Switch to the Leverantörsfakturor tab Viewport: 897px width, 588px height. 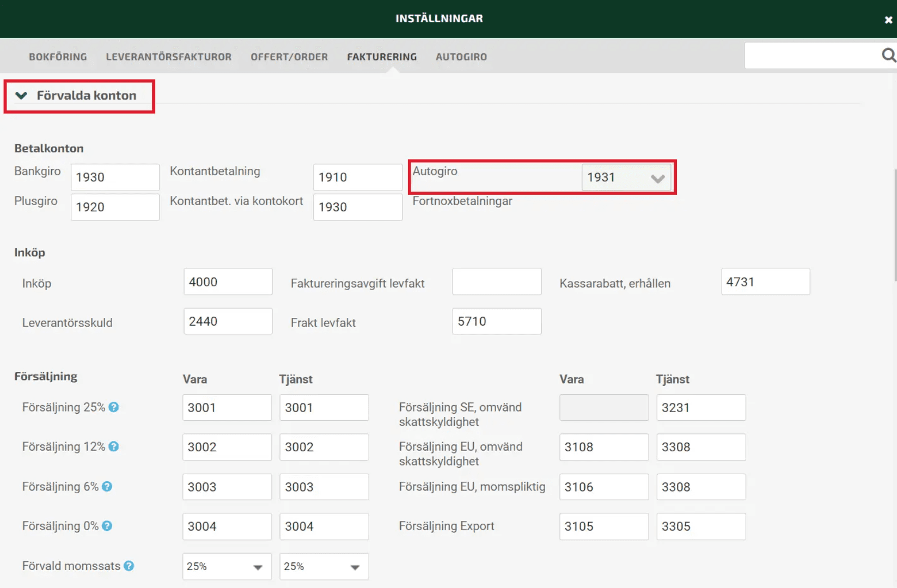pos(169,57)
